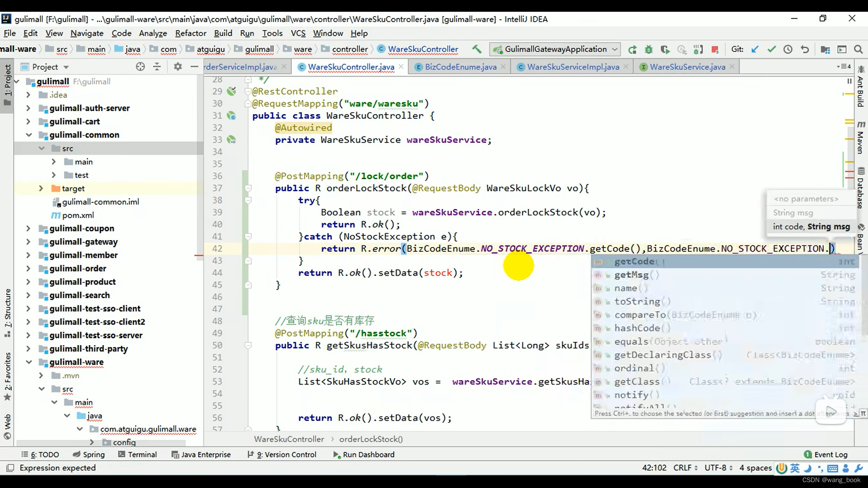Open the Refactor menu

190,33
